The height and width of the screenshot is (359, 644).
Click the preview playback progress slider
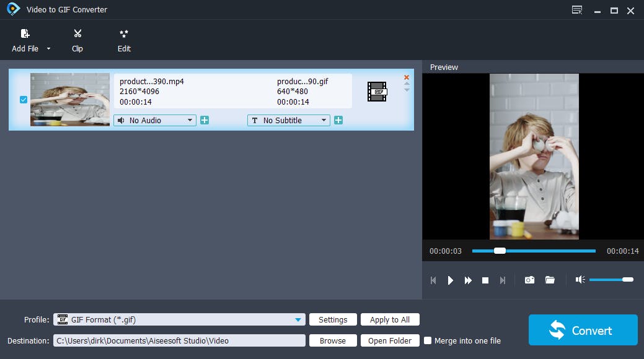pos(534,251)
